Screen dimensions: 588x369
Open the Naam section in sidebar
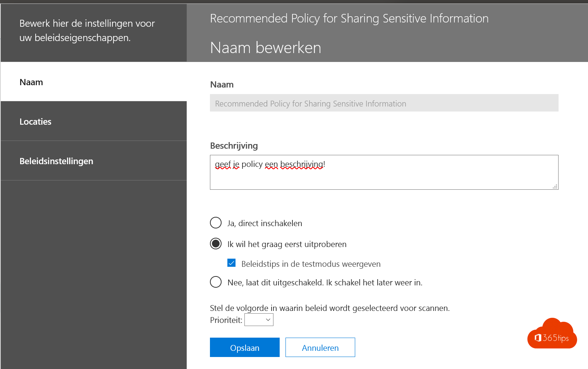94,82
